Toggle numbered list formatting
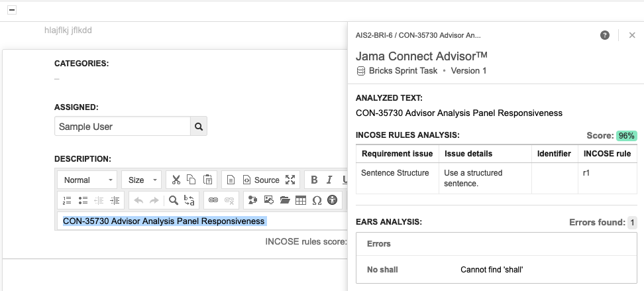 pos(67,200)
